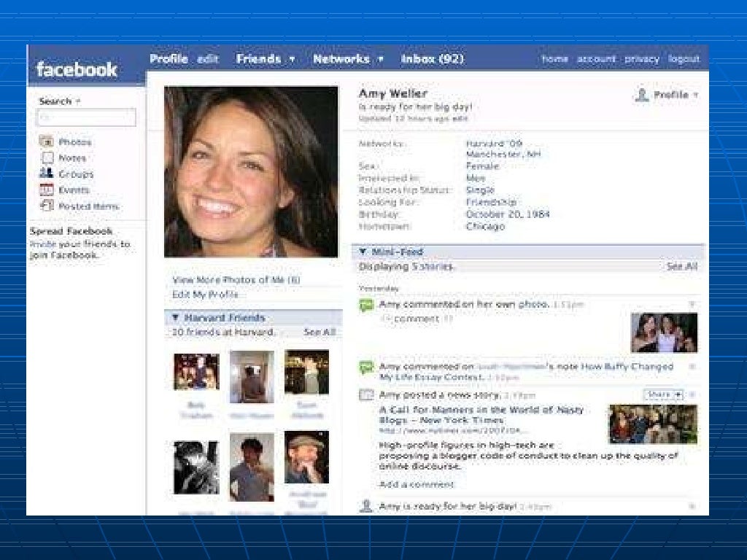Image resolution: width=747 pixels, height=560 pixels.
Task: Click View More Photos of Me link
Action: [x=236, y=280]
